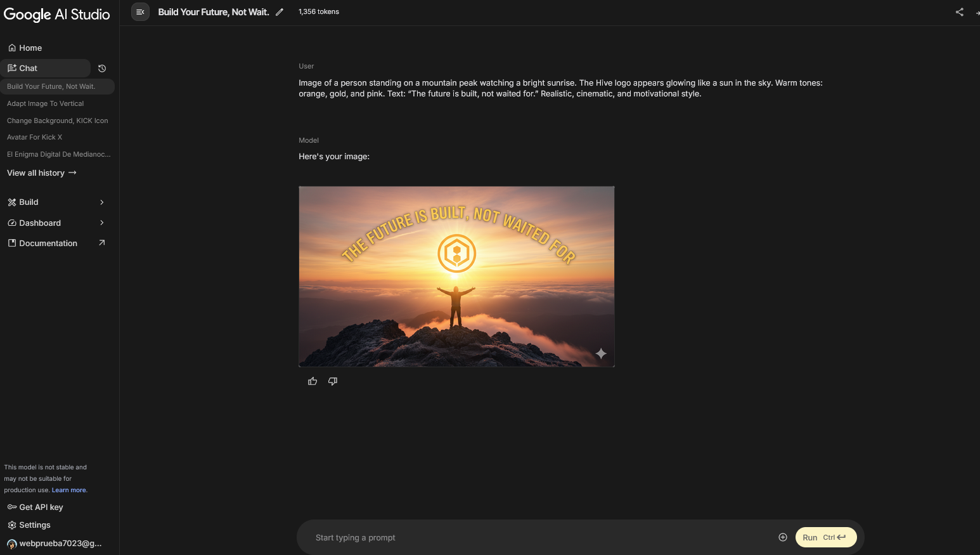Select the user prompt text about the mountain peak
Screen dimensions: 980x555
[560, 88]
